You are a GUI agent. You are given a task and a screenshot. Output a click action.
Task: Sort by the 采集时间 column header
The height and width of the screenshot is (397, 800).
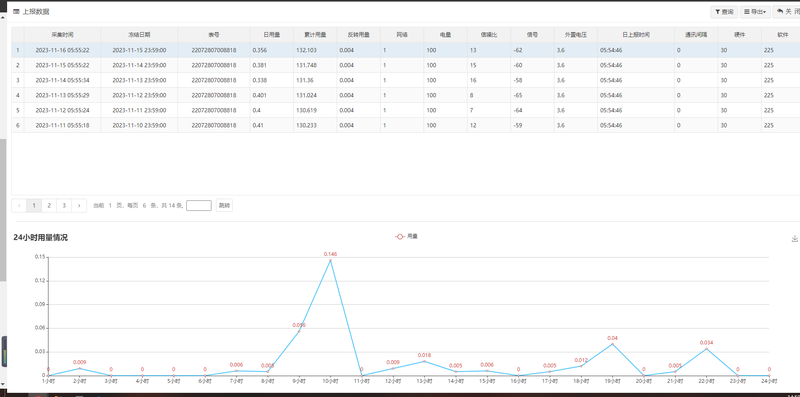(x=62, y=35)
